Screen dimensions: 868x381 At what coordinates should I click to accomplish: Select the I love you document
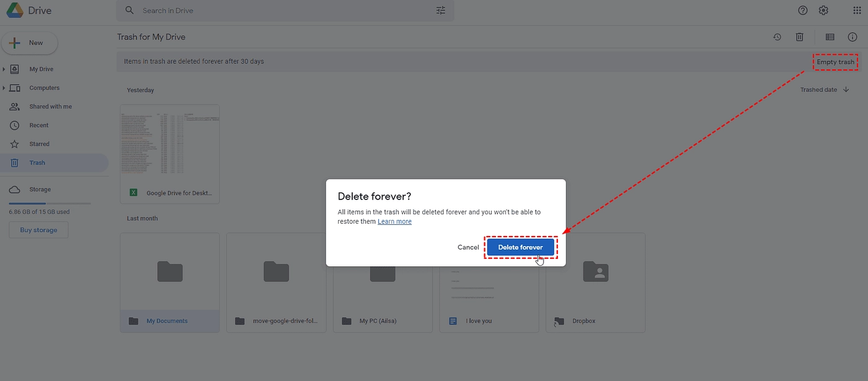489,282
